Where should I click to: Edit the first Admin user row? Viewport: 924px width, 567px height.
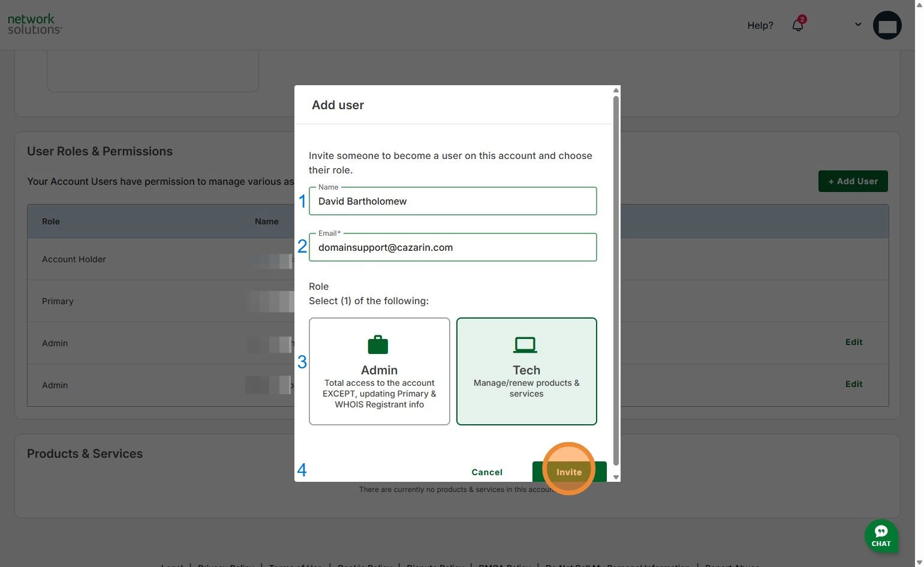[x=854, y=342]
